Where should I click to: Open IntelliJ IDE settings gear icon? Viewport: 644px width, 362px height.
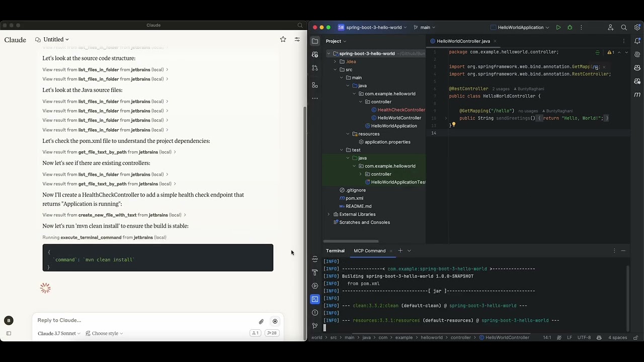(637, 28)
